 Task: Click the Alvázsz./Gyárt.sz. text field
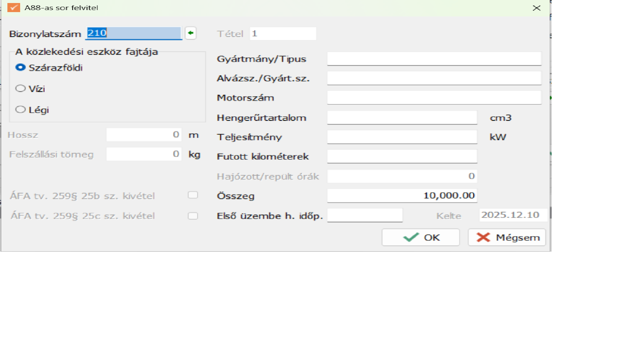434,78
